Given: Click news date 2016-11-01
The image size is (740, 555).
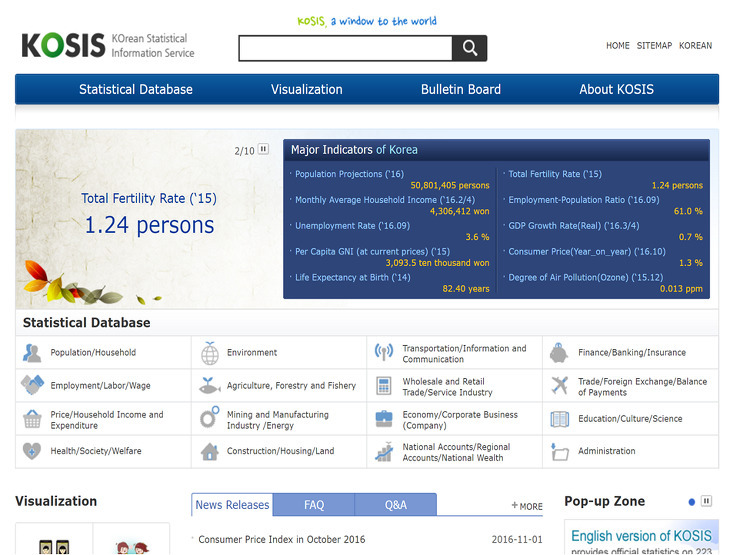Looking at the screenshot, I should click(x=517, y=539).
